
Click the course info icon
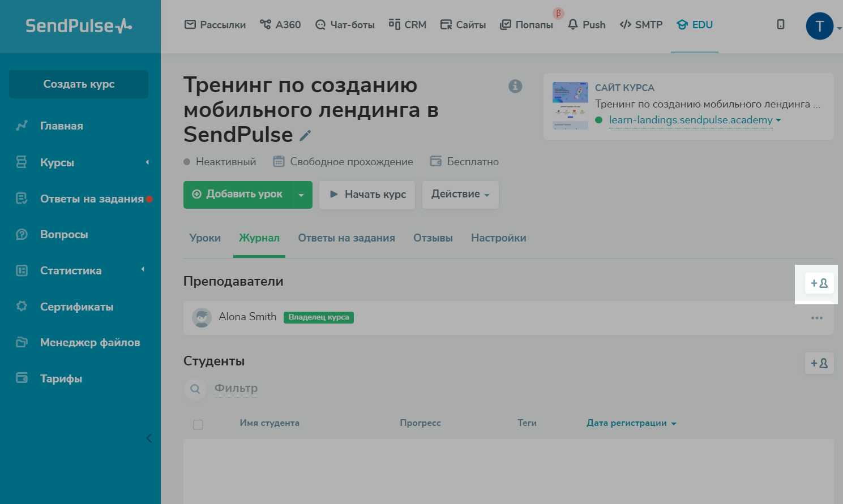coord(515,86)
